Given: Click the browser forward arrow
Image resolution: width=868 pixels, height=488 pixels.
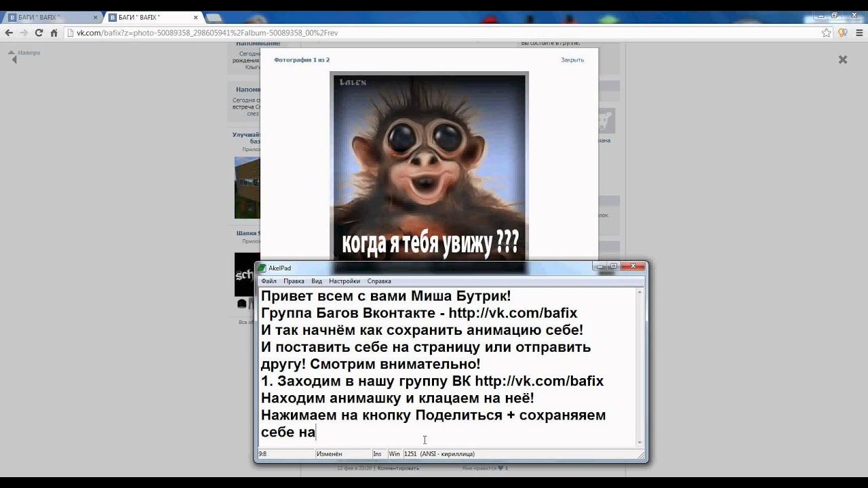Looking at the screenshot, I should pos(24,33).
